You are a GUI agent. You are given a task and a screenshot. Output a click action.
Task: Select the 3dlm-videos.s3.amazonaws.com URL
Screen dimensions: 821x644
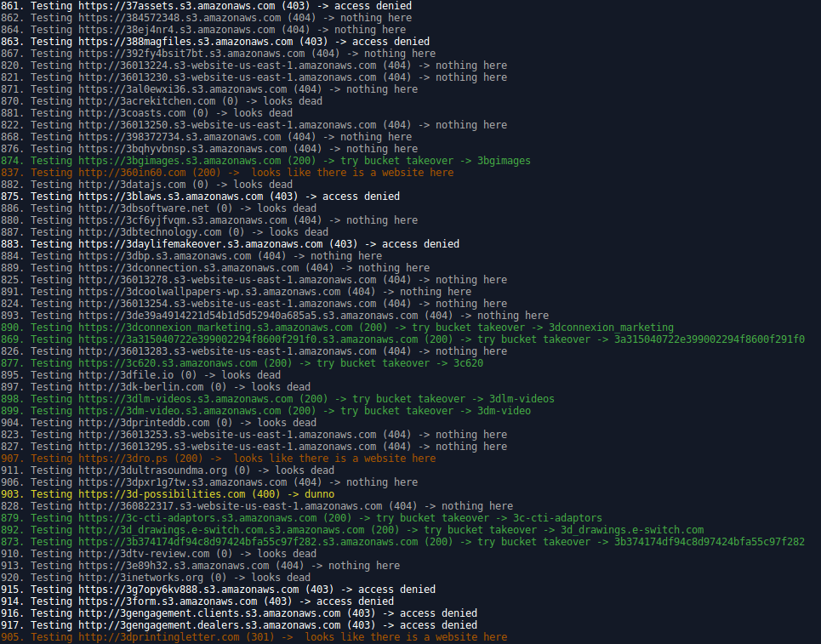click(x=185, y=399)
